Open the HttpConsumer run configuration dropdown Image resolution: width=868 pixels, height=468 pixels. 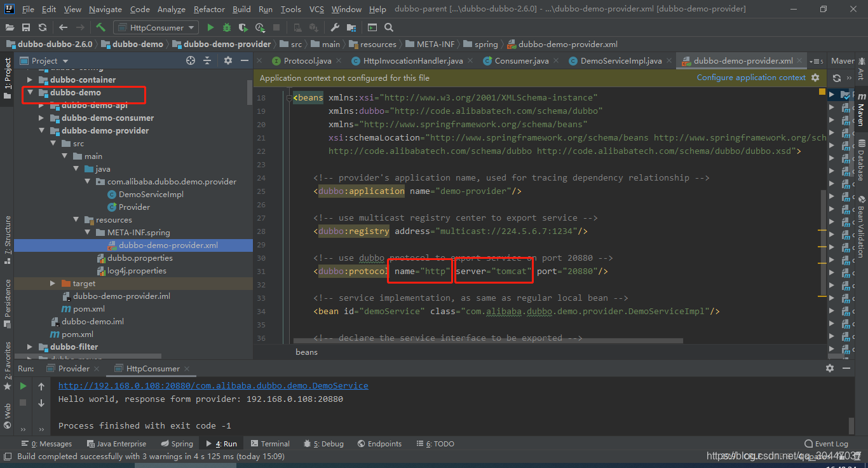(x=156, y=27)
